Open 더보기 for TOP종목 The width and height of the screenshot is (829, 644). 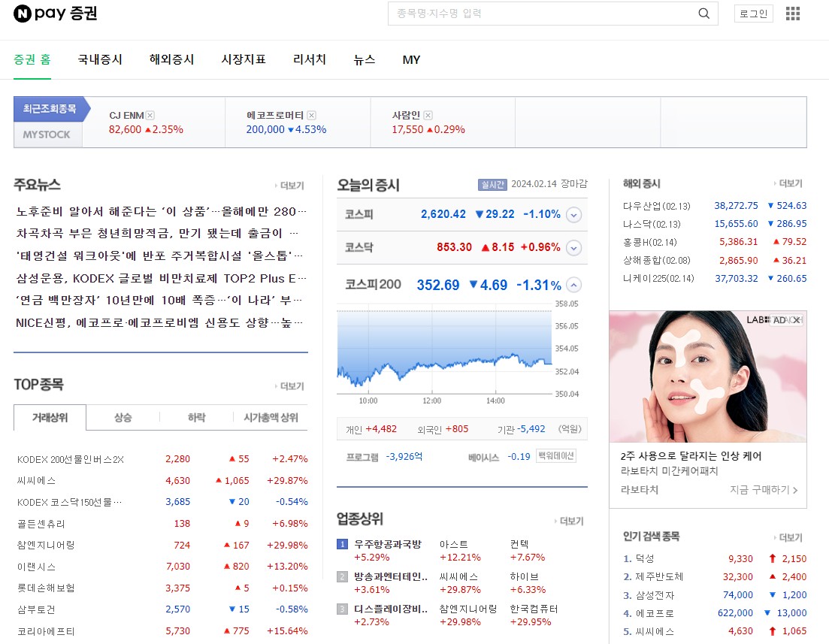[289, 386]
